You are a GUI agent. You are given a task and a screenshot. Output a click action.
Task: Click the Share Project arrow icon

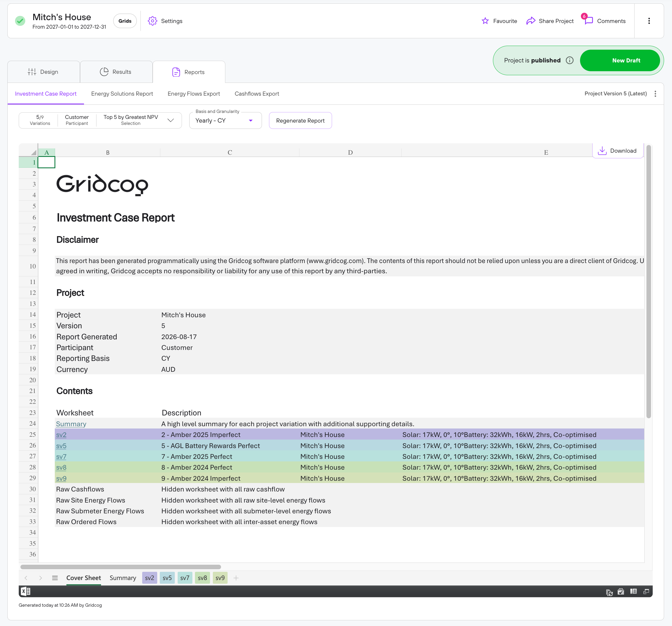point(531,21)
